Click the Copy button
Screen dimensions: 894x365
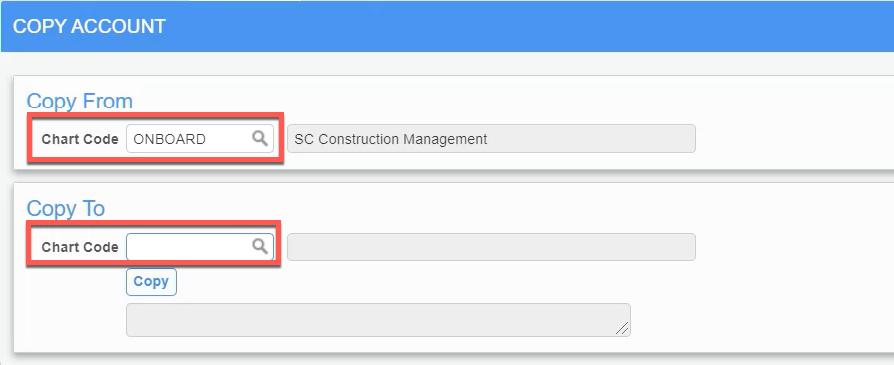151,282
